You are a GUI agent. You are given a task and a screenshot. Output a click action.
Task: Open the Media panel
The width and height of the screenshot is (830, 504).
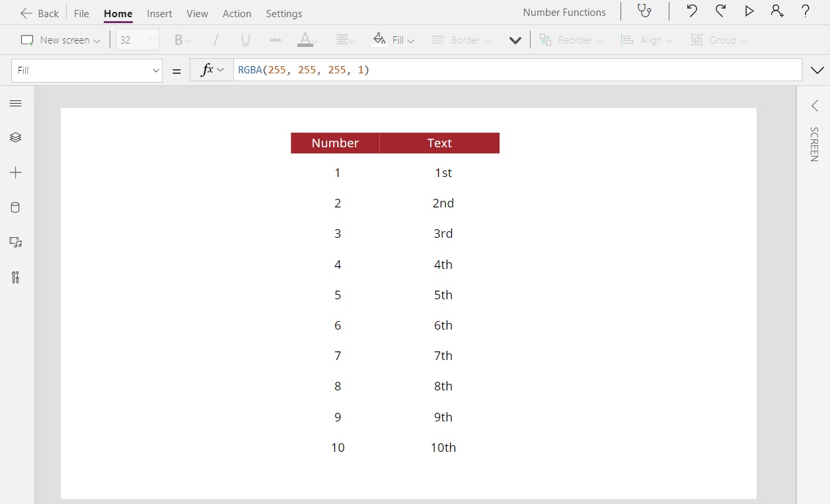point(16,242)
